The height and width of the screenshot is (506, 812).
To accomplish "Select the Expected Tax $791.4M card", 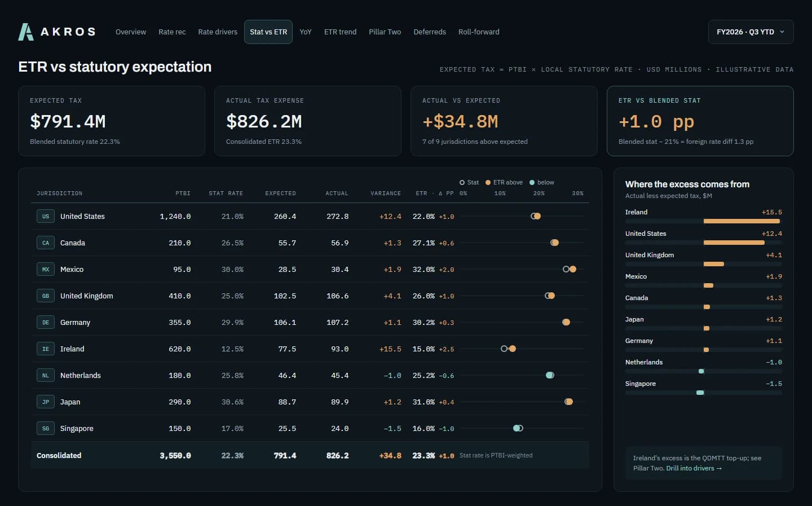I will pyautogui.click(x=112, y=121).
